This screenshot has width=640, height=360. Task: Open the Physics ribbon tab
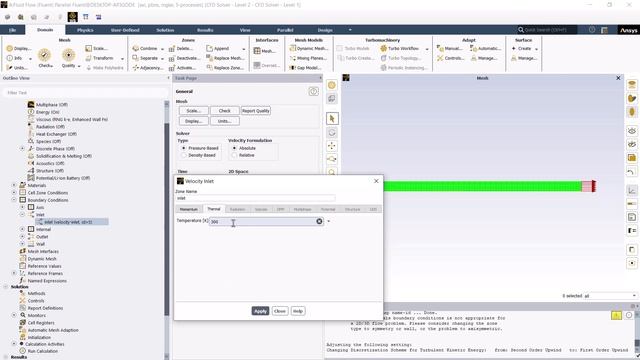pyautogui.click(x=85, y=30)
